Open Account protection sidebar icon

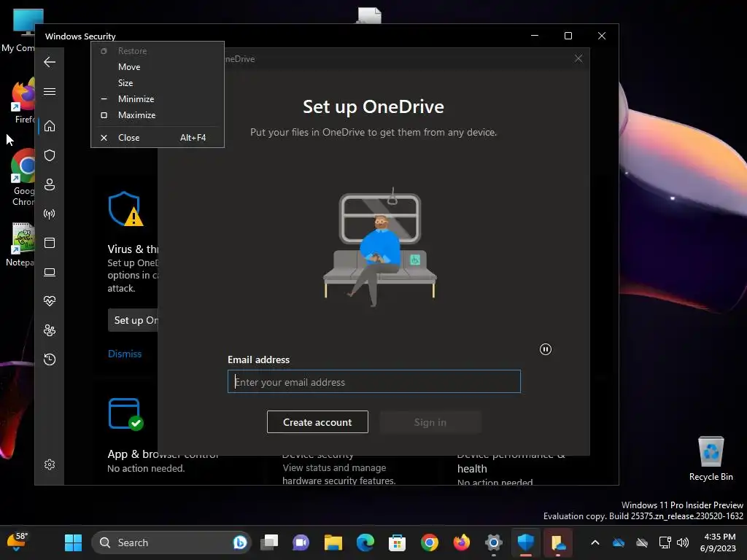(x=50, y=184)
